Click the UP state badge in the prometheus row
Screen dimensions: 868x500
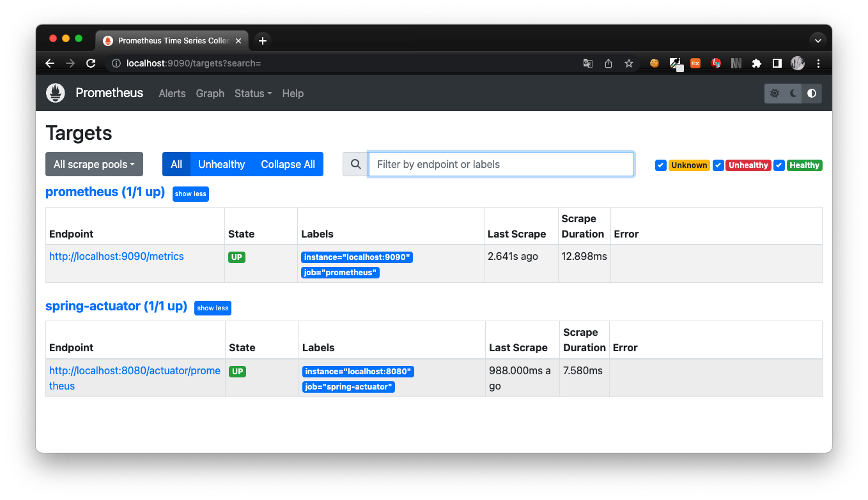tap(237, 257)
